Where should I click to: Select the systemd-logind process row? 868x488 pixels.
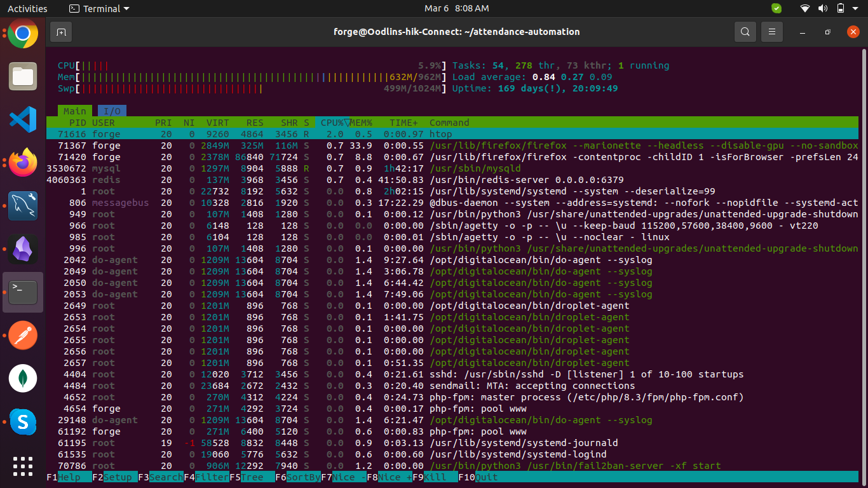pyautogui.click(x=452, y=454)
